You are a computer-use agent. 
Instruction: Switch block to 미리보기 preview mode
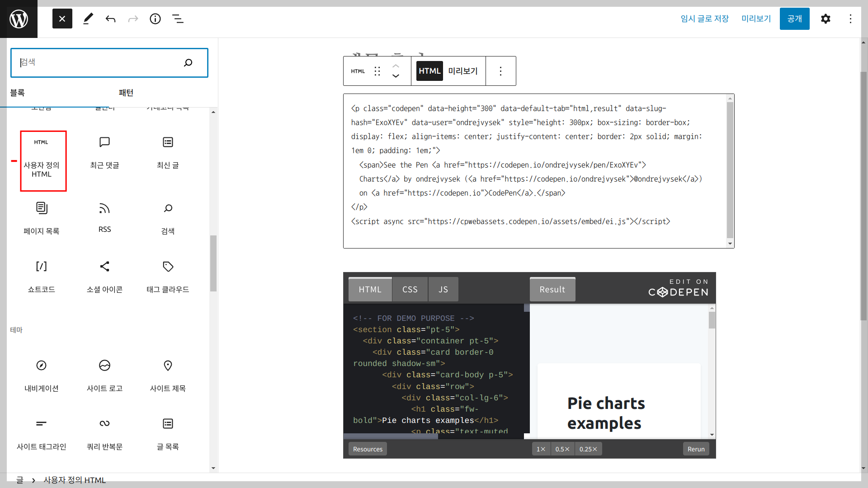(463, 71)
